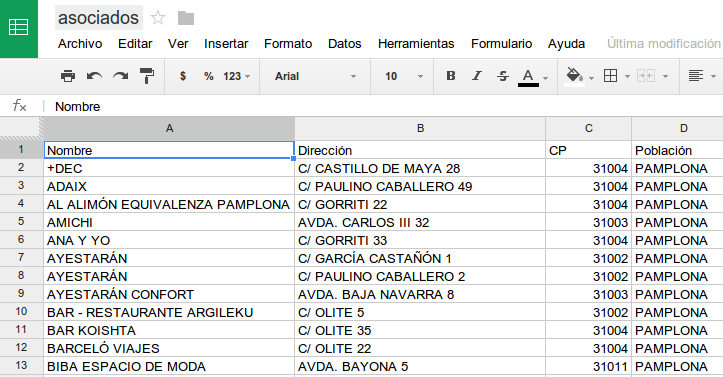Click the redo arrow icon
The width and height of the screenshot is (723, 377).
pyautogui.click(x=120, y=76)
